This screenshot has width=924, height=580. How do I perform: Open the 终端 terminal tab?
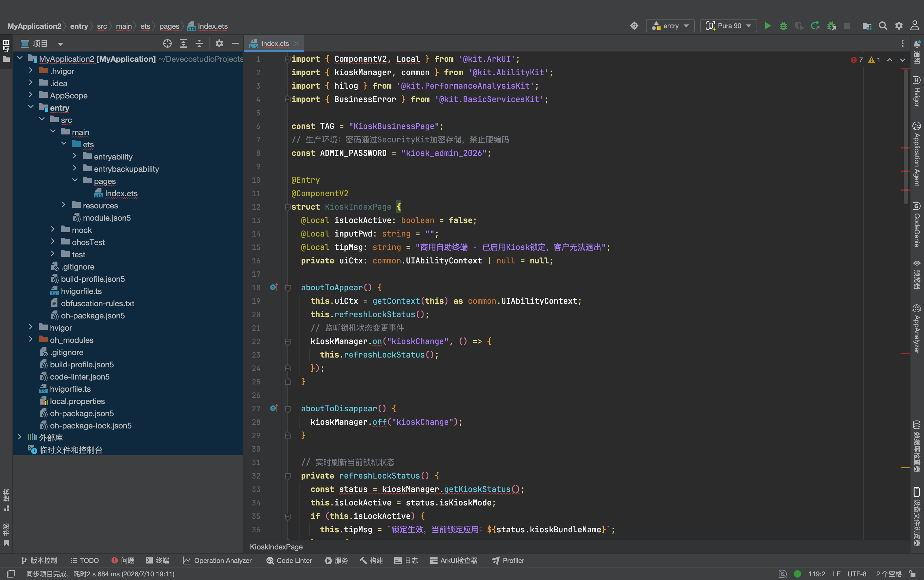158,560
